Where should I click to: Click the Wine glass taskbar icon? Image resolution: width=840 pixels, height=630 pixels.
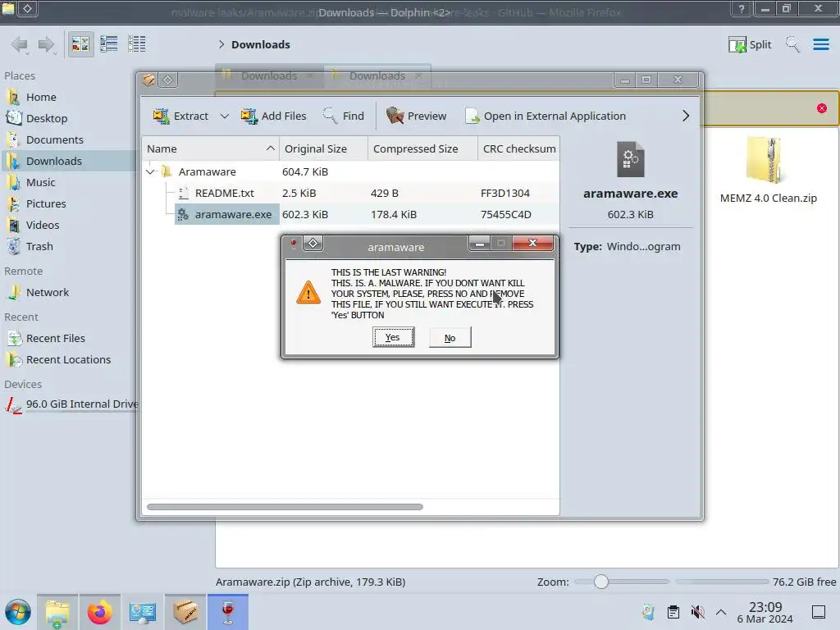click(228, 612)
